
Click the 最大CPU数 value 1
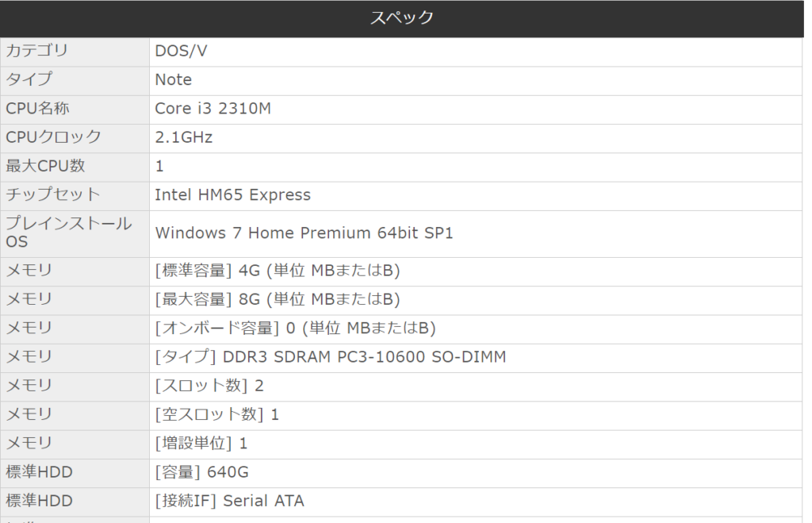159,167
